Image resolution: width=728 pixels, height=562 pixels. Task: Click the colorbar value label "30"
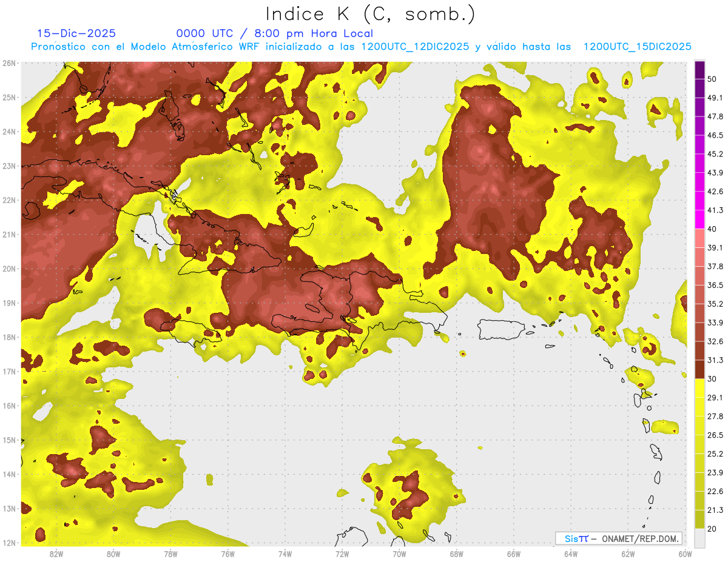point(712,379)
